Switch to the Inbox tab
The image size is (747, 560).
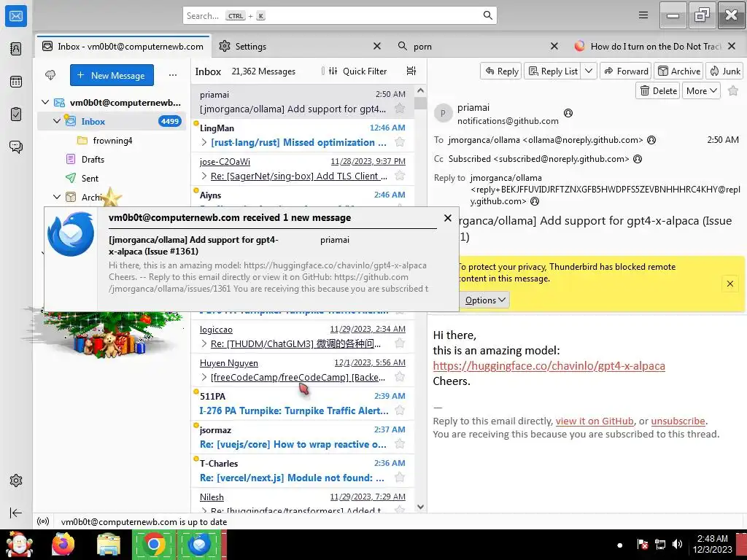(123, 46)
